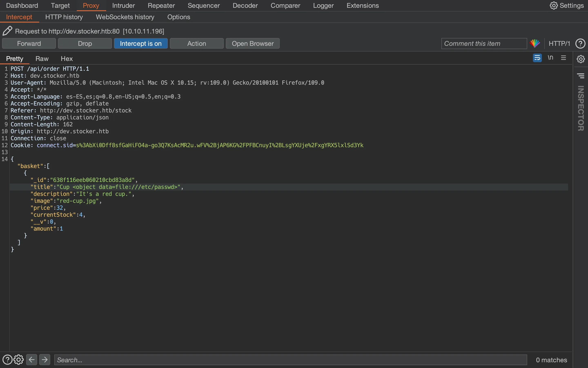Go to next search match arrow
This screenshot has width=588, height=368.
pos(45,360)
